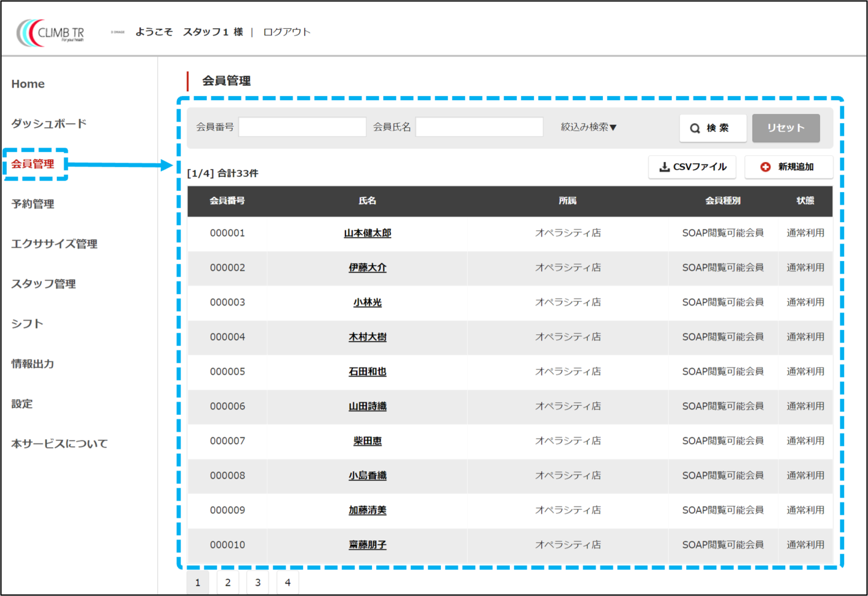The image size is (868, 596).
Task: Click the 状態 column header
Action: pos(805,201)
